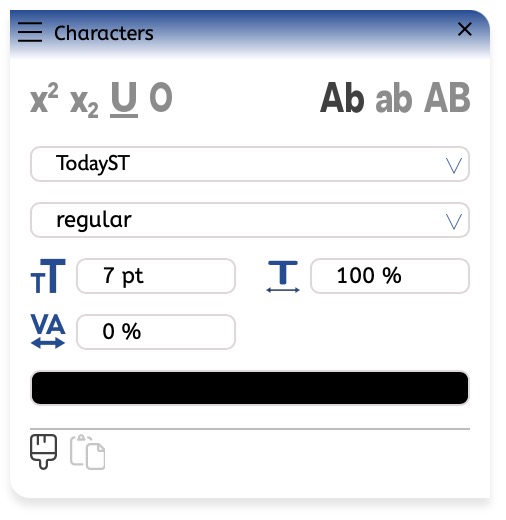Click the copy style paintbrush icon
Screen dimensions: 506x520
(x=43, y=452)
